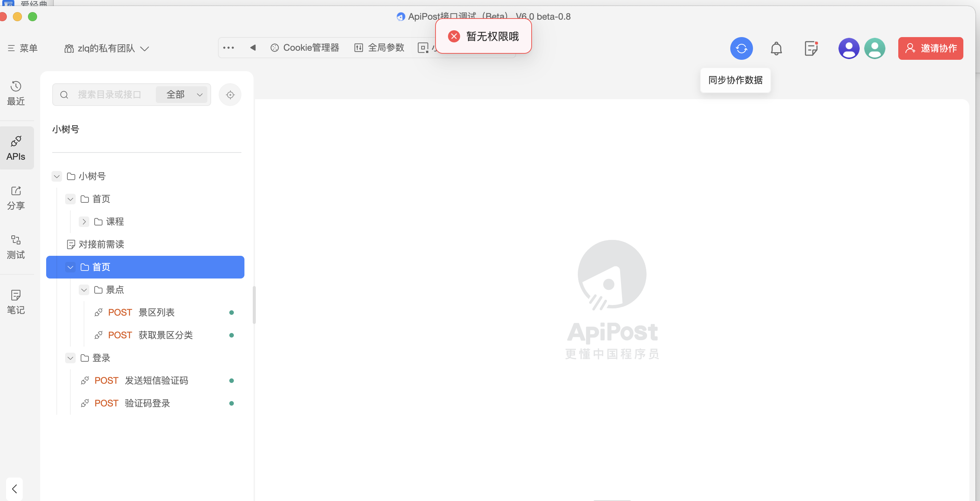Click the 小树号 root folder name
The image size is (980, 501).
92,176
